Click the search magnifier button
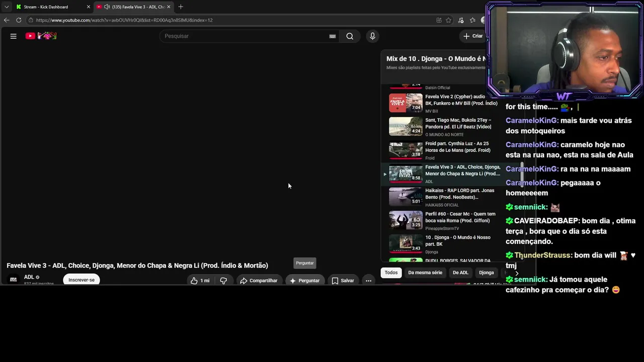 click(350, 36)
